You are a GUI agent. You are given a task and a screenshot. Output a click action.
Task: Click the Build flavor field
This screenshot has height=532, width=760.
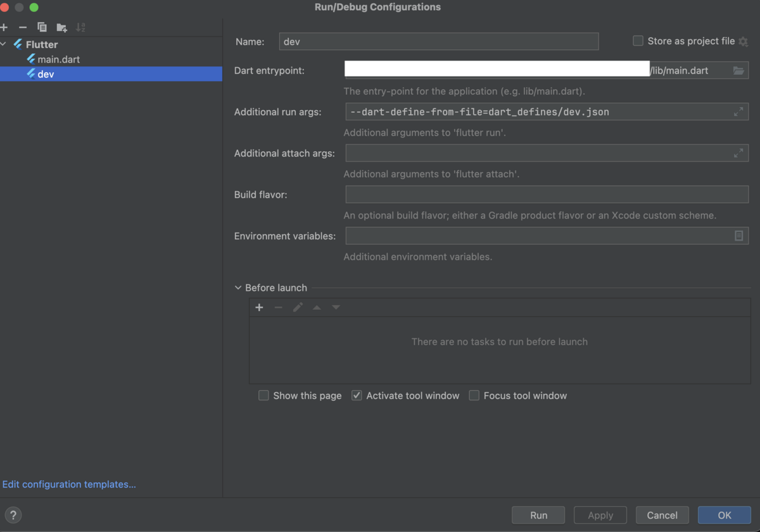pos(547,194)
